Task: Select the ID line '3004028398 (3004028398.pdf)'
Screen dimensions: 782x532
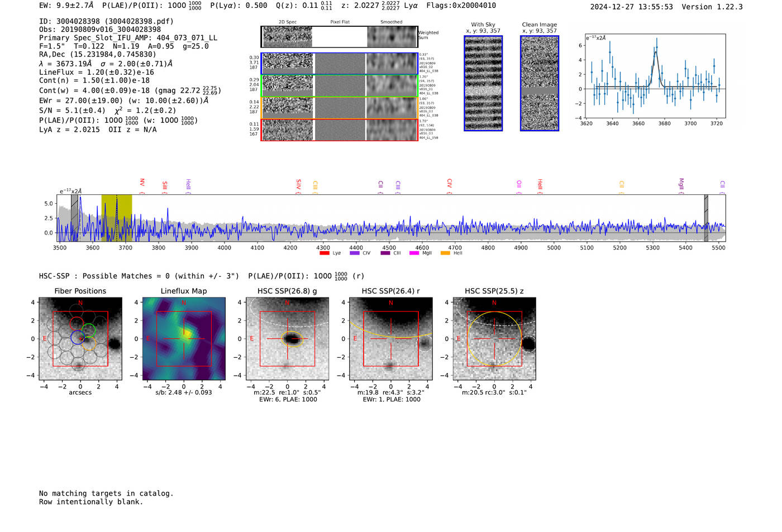Action: point(106,21)
